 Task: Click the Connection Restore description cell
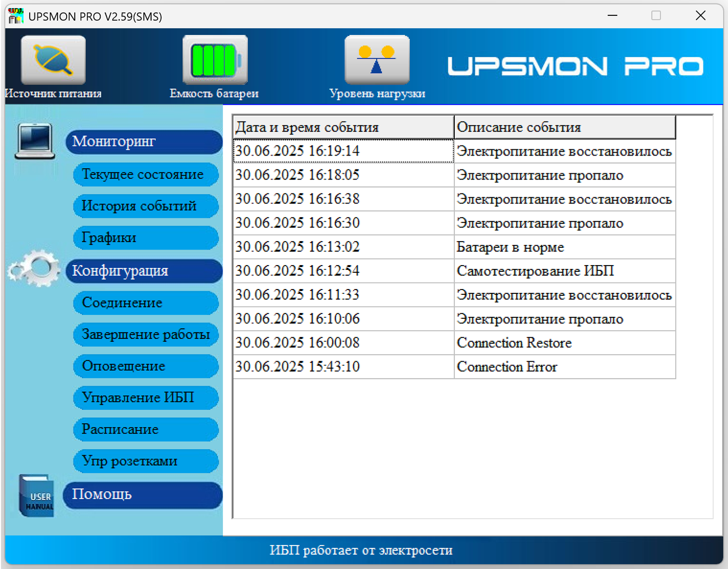coord(565,343)
